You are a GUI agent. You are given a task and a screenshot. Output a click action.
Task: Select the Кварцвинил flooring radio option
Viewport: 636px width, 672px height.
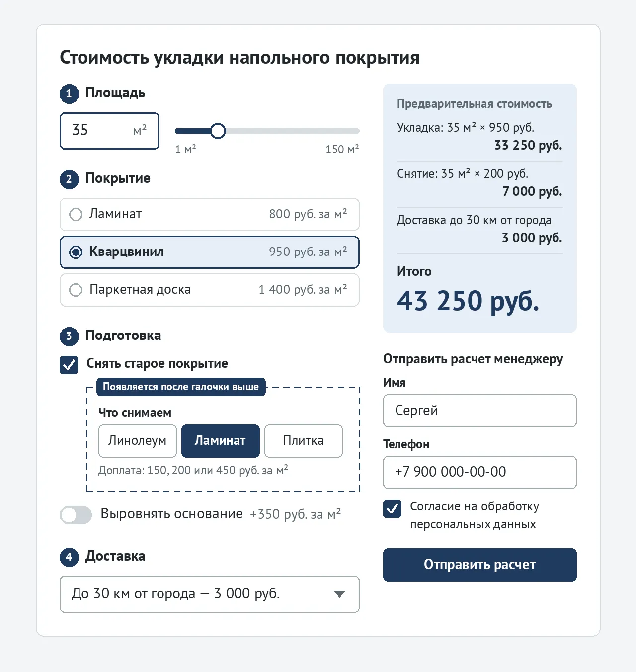pyautogui.click(x=209, y=252)
